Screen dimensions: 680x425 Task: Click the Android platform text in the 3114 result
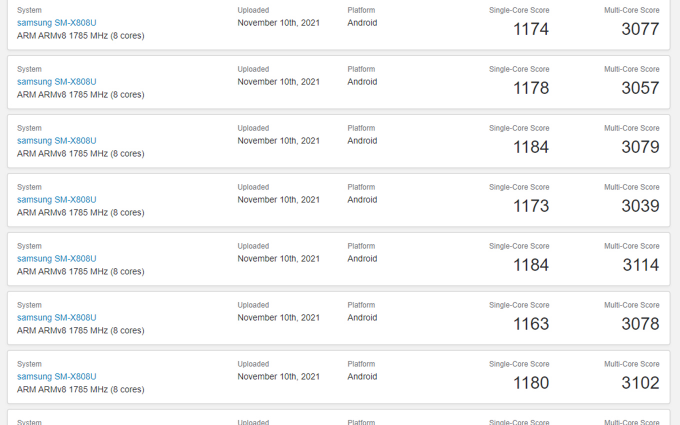point(362,259)
